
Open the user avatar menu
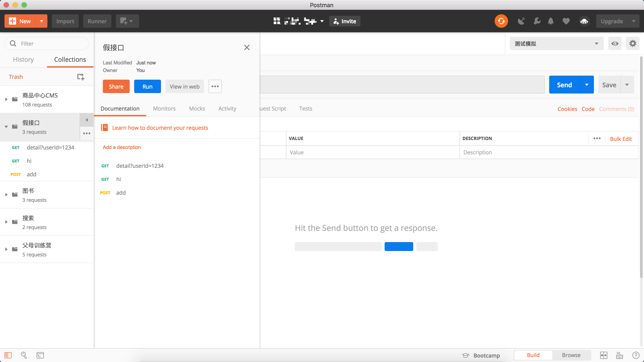pyautogui.click(x=584, y=21)
